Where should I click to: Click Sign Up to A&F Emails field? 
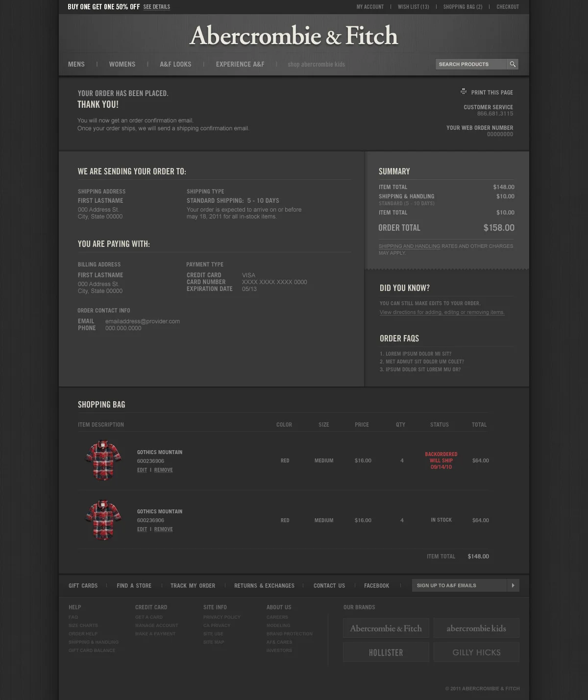click(x=460, y=585)
